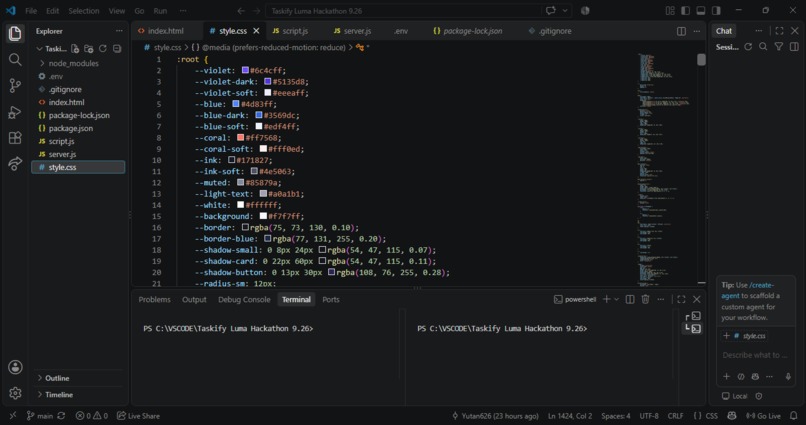This screenshot has height=425, width=806.
Task: Toggle sessions side panel in Chat
Action: (794, 47)
